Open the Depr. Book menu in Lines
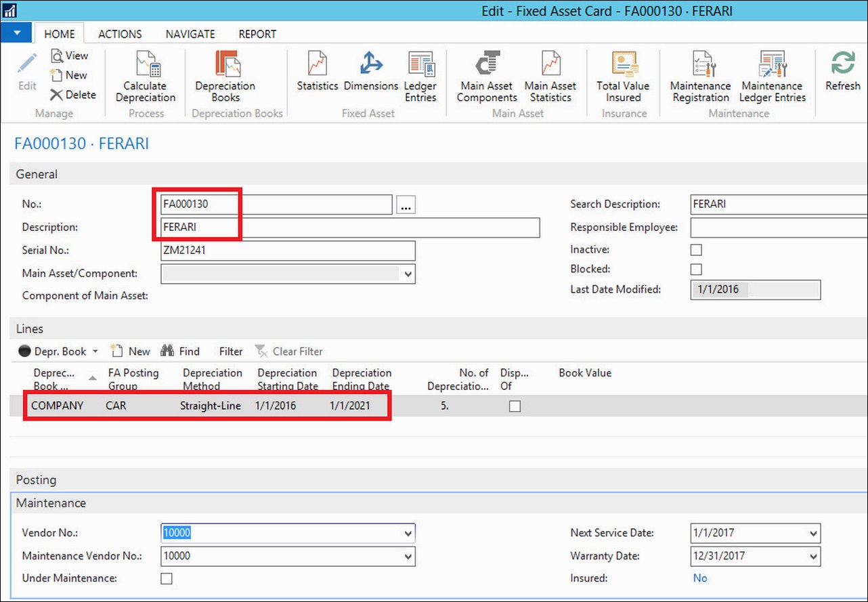Screen dimensions: 868x602 [x=58, y=351]
